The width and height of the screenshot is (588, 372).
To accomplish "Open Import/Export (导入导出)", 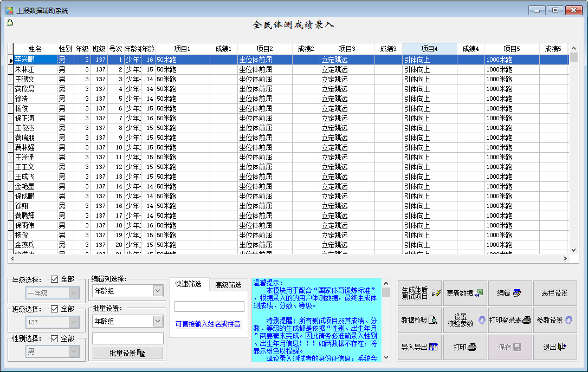I will [x=419, y=347].
